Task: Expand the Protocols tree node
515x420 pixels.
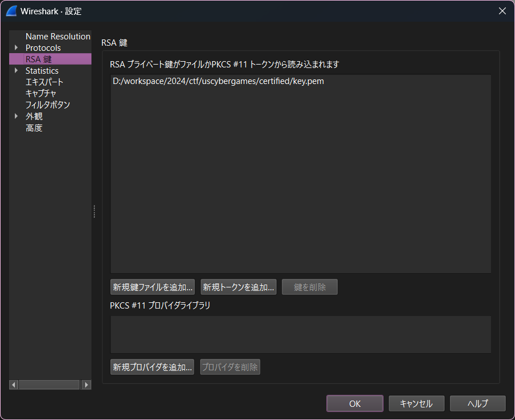Action: 16,47
